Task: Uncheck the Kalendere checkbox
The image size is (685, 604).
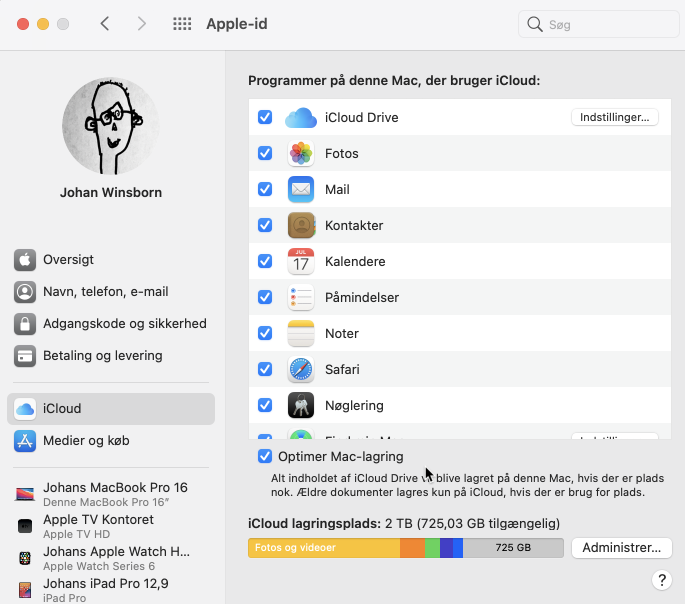Action: (265, 261)
